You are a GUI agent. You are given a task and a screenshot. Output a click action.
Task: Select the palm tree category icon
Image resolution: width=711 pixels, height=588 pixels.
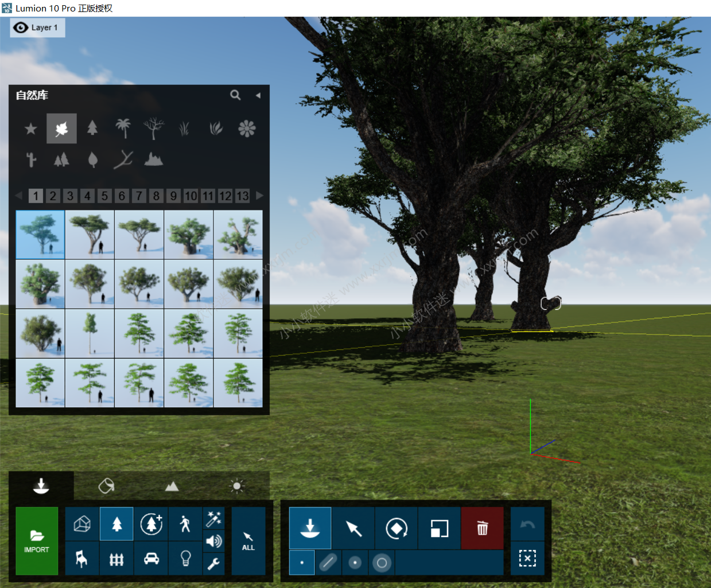(x=123, y=128)
